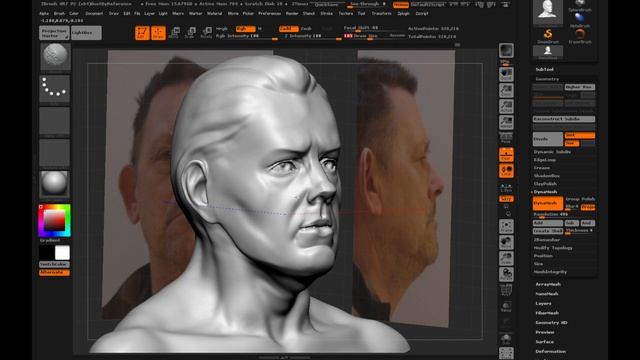The width and height of the screenshot is (640, 360).
Task: Click the Move view icon on right shelf
Action: point(506,242)
